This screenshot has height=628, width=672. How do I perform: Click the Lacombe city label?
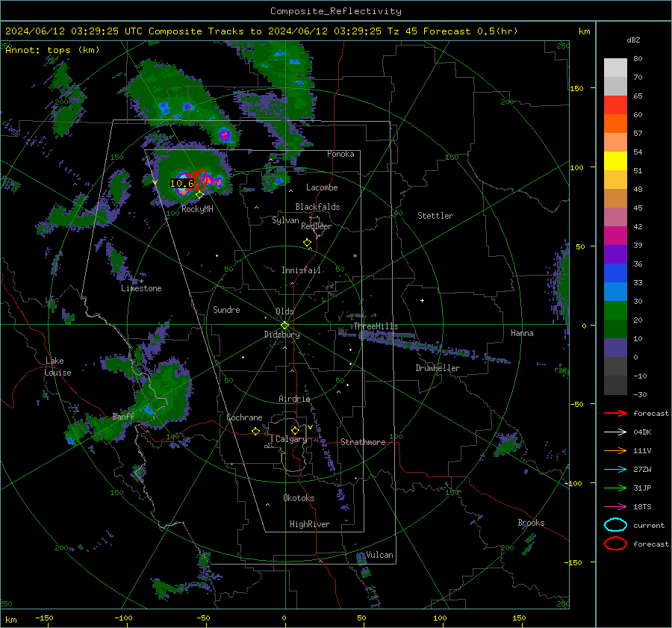322,187
